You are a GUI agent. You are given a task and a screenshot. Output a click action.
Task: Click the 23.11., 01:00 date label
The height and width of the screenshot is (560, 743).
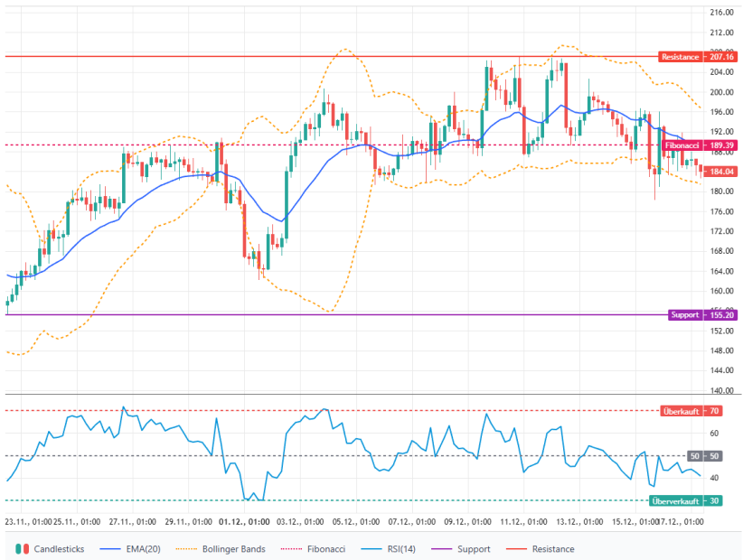tap(26, 522)
